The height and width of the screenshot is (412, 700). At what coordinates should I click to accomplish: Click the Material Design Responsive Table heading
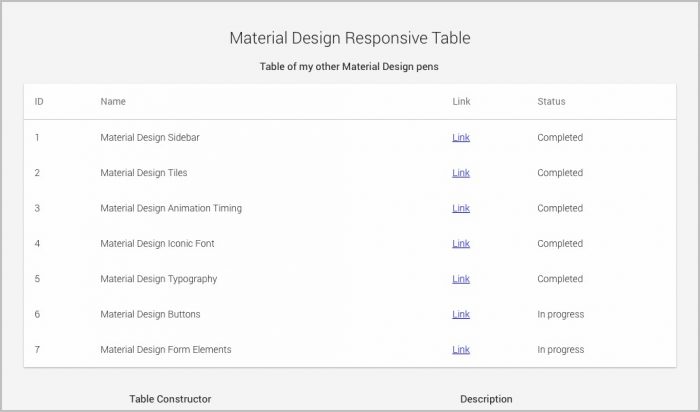coord(350,38)
